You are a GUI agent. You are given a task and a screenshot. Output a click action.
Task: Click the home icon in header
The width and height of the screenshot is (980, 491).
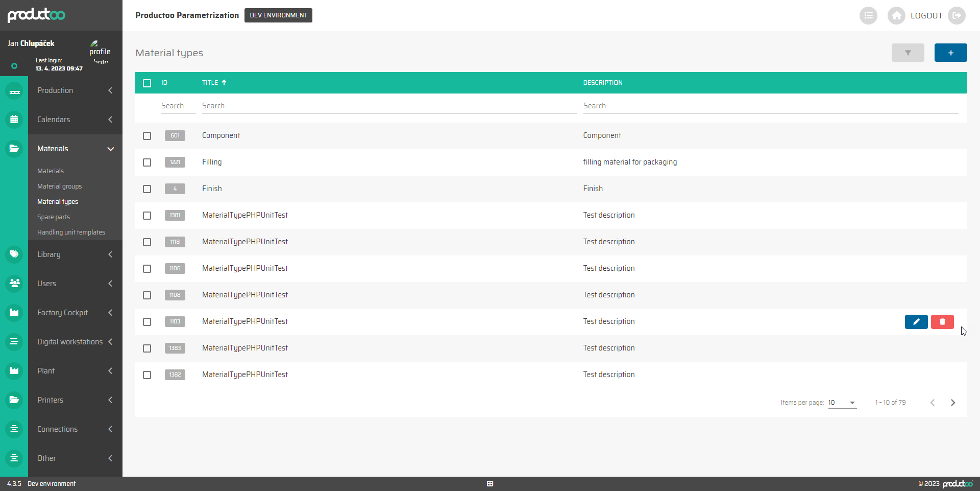896,16
